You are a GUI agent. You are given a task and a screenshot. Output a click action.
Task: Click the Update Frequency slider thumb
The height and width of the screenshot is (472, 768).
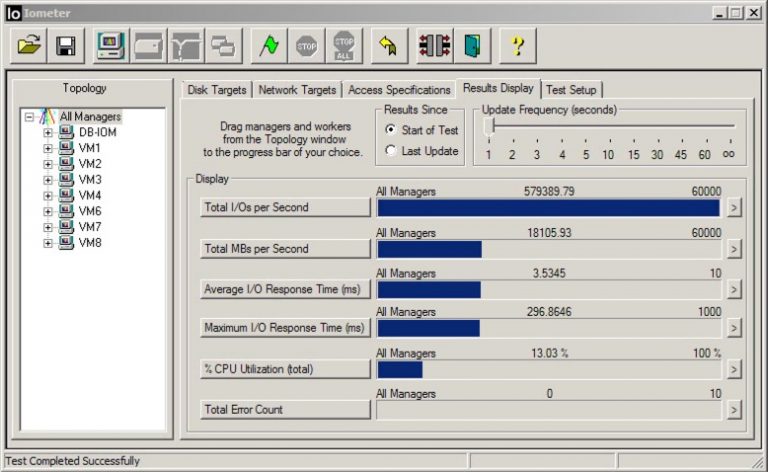click(488, 126)
